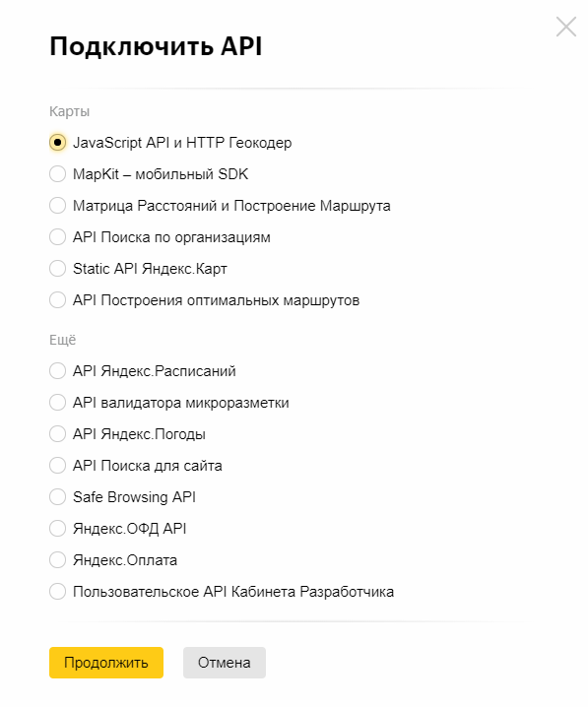The width and height of the screenshot is (588, 707).
Task: Click the Отмена button
Action: tap(225, 663)
